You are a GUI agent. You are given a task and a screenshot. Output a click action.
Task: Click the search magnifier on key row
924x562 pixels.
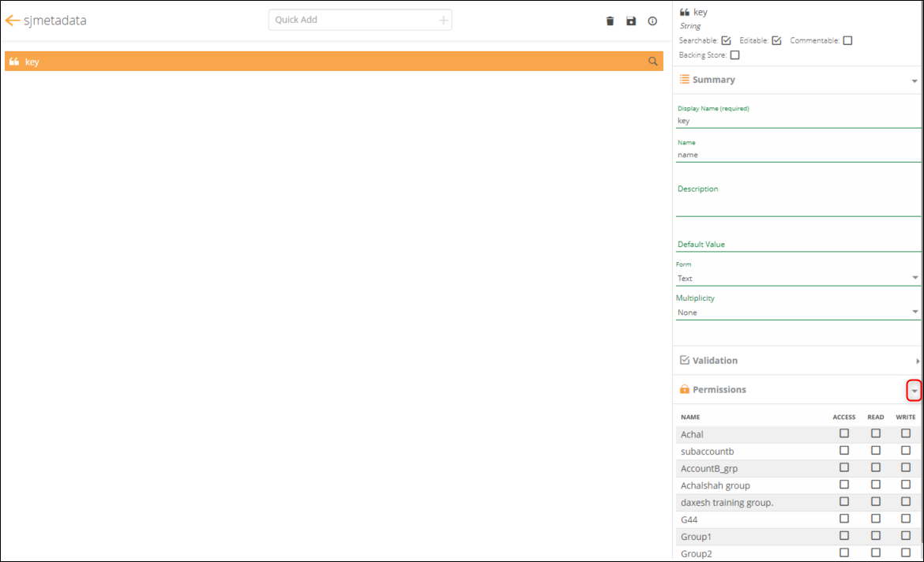[x=653, y=62]
